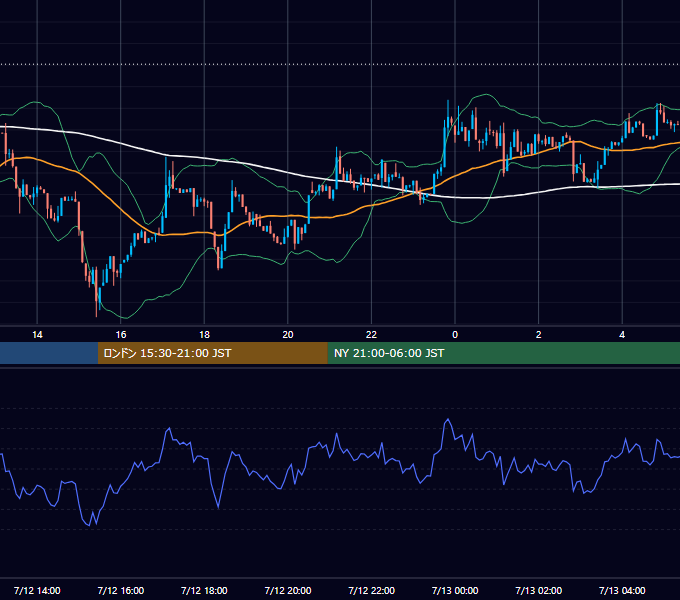The height and width of the screenshot is (600, 680).
Task: Click the 16 hour label on the price chart axis
Action: click(121, 334)
